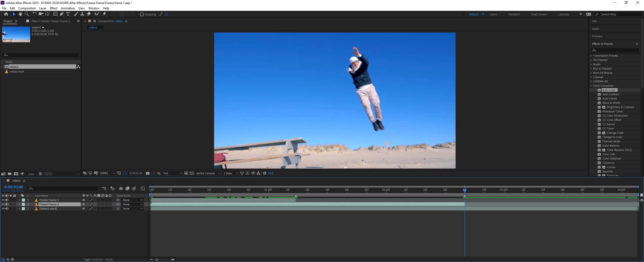Select the Auto Contrast effect in Effects & Presets

tap(611, 94)
